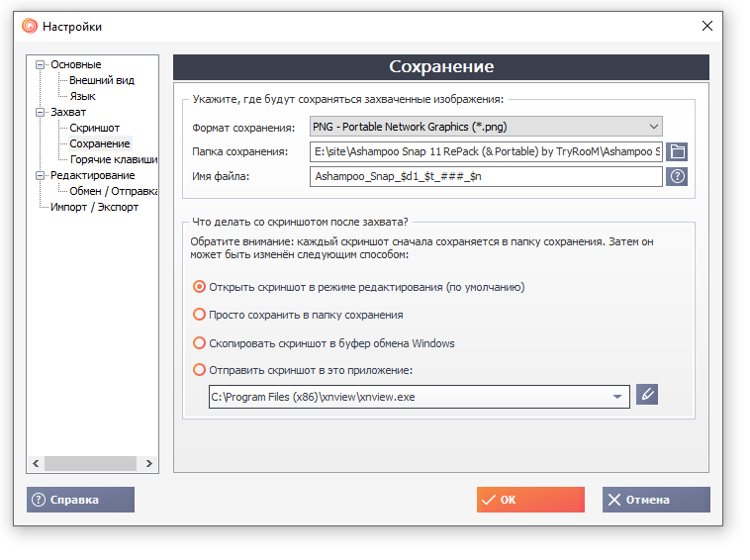Collapse the 'Захват' tree section
Viewport: 750px width, 560px height.
pos(41,113)
